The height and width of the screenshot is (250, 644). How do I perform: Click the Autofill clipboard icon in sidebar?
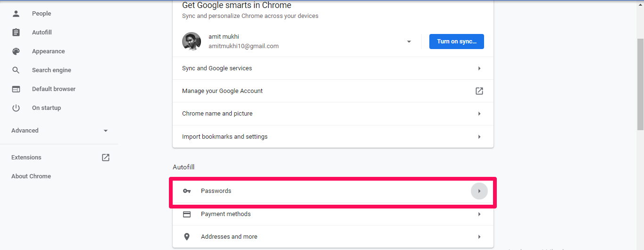pos(16,33)
